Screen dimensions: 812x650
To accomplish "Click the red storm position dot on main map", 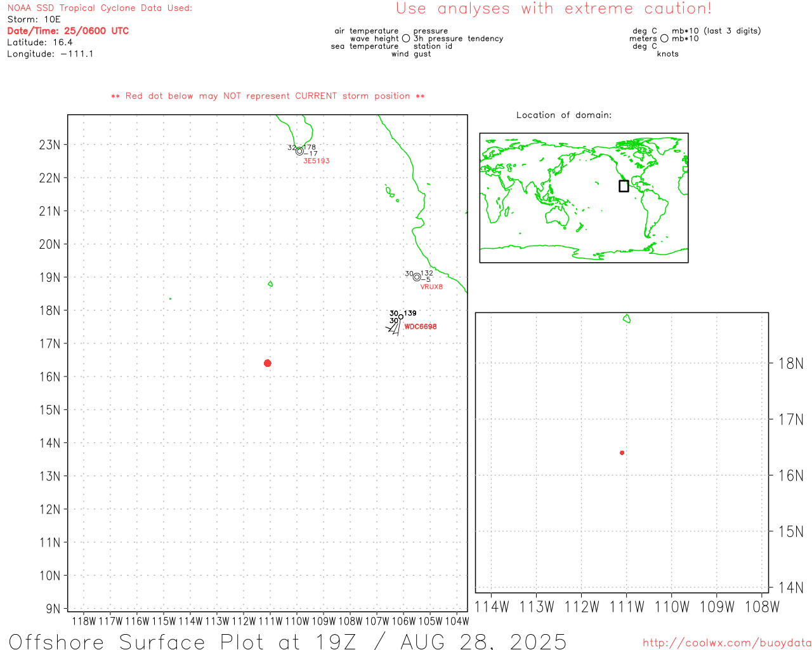I will pyautogui.click(x=267, y=363).
